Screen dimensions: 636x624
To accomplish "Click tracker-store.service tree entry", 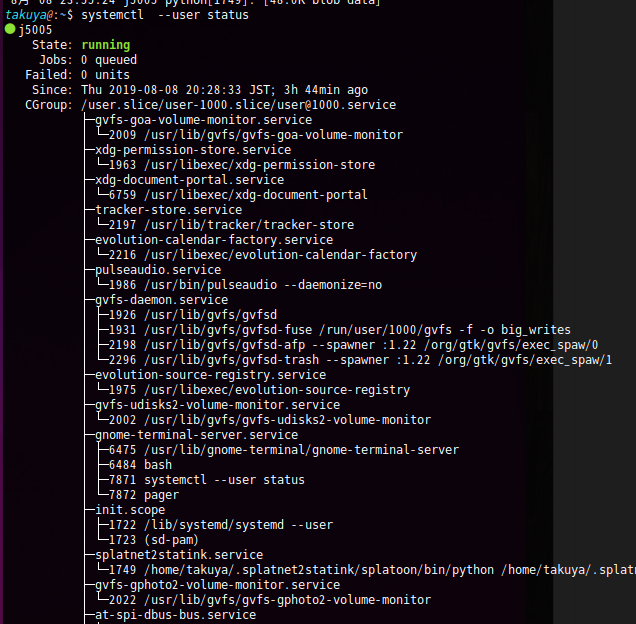I will [x=168, y=210].
